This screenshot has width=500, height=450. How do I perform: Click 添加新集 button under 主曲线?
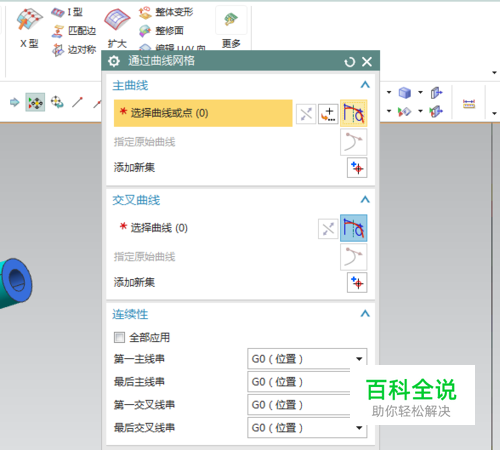pos(357,168)
